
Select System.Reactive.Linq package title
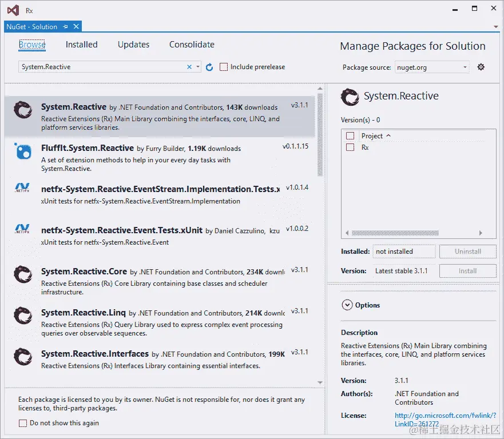pyautogui.click(x=84, y=313)
